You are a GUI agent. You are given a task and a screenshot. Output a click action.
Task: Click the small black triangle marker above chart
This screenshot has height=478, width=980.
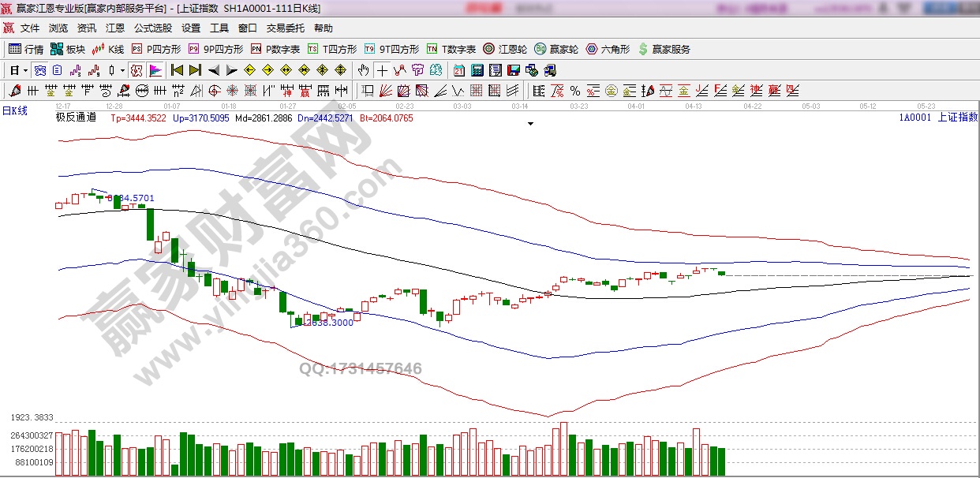530,124
